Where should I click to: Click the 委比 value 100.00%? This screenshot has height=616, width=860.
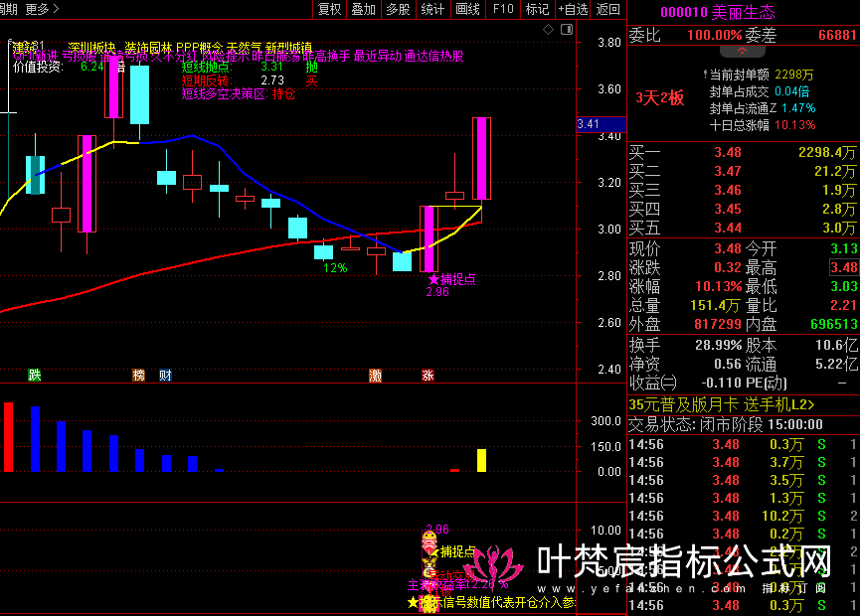click(x=714, y=35)
